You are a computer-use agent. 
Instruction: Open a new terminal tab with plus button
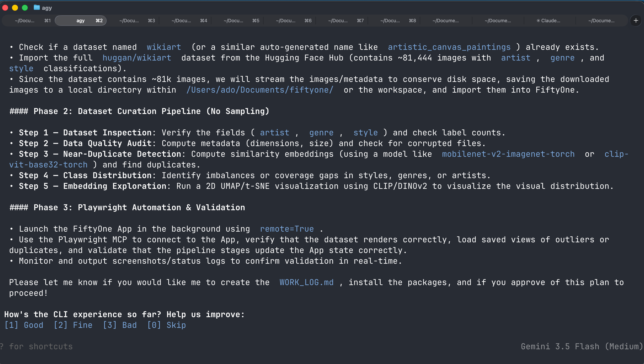pos(636,21)
